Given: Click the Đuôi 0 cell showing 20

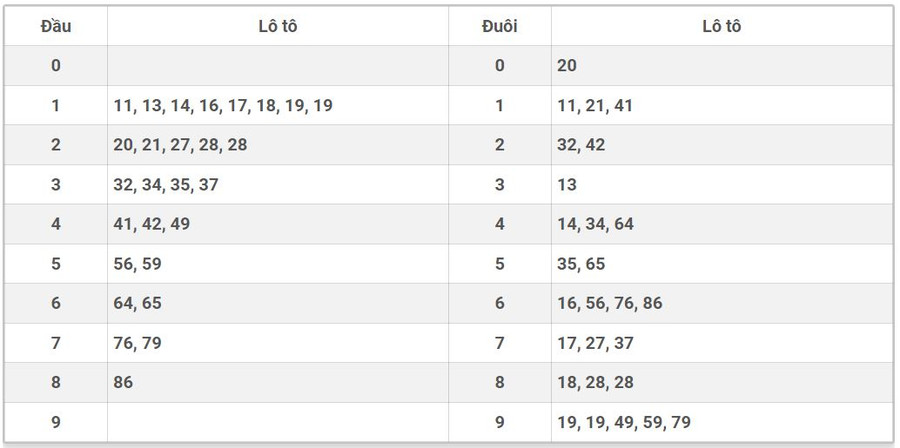Looking at the screenshot, I should [x=568, y=66].
